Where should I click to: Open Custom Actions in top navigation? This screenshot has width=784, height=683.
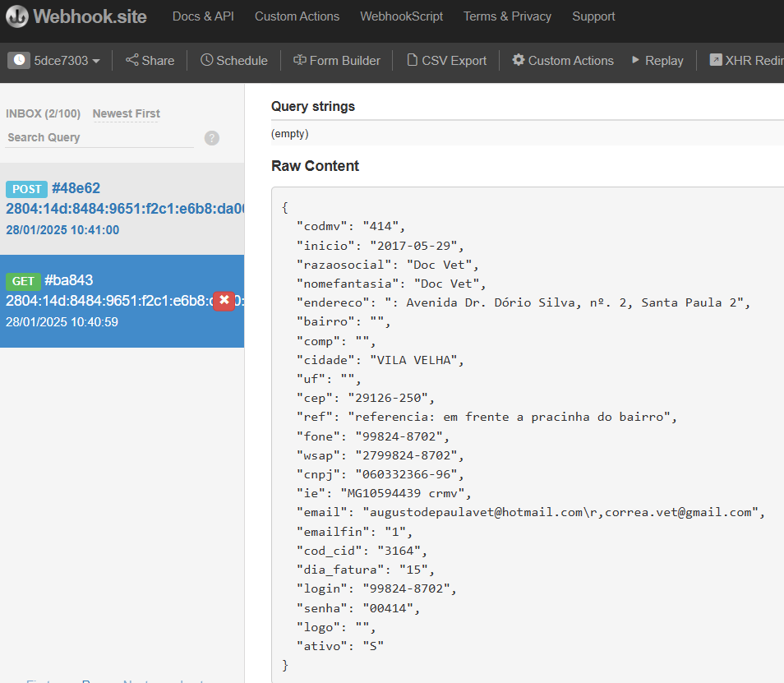tap(297, 16)
